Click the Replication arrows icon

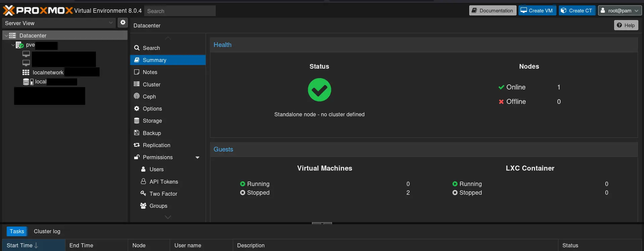tap(137, 145)
